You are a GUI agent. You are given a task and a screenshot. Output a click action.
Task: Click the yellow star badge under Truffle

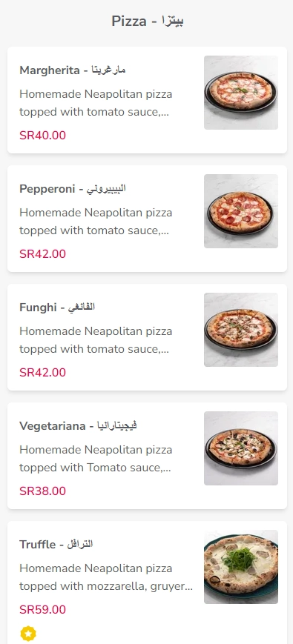tap(28, 634)
